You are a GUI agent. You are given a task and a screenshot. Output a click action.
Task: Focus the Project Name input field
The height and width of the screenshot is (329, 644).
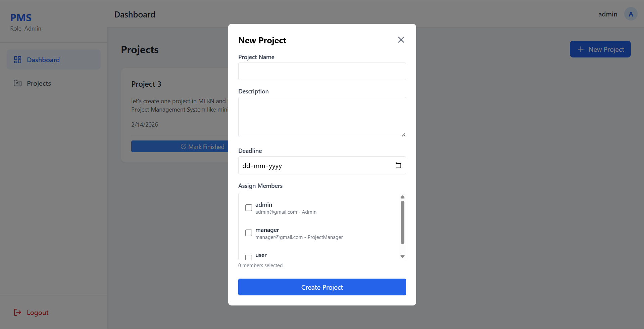322,71
